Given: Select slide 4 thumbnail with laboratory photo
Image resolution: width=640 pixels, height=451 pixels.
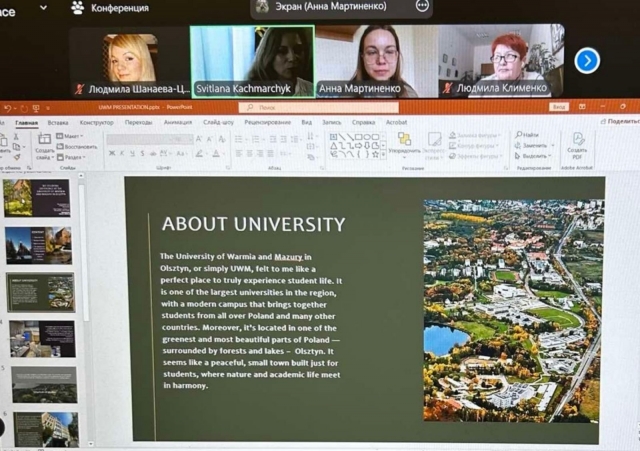Looking at the screenshot, I should pos(42,339).
